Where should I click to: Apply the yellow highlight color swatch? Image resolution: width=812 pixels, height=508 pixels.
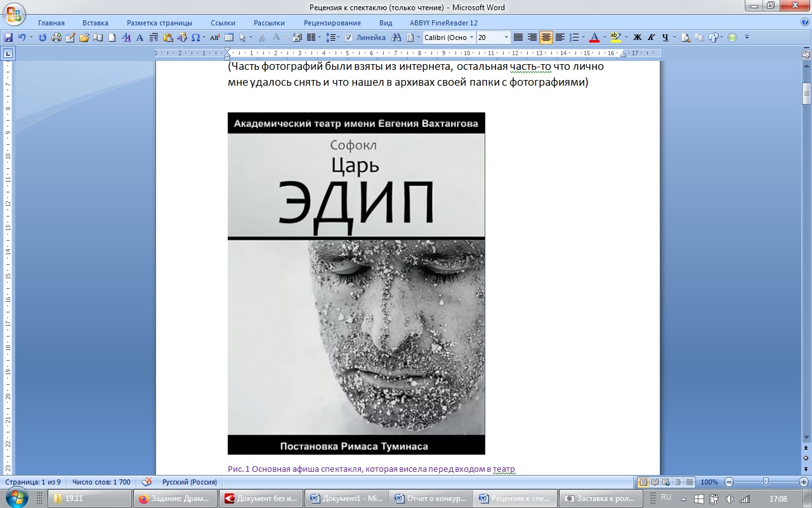pyautogui.click(x=615, y=37)
